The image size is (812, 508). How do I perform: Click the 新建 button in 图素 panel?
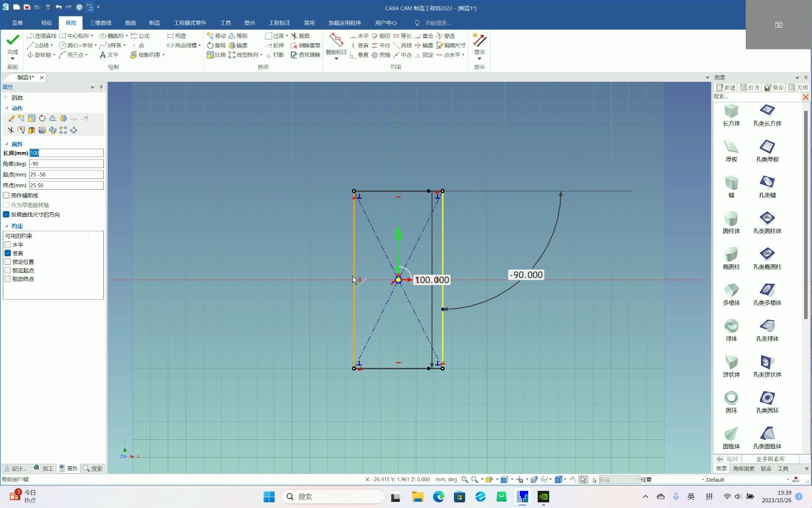[x=726, y=87]
